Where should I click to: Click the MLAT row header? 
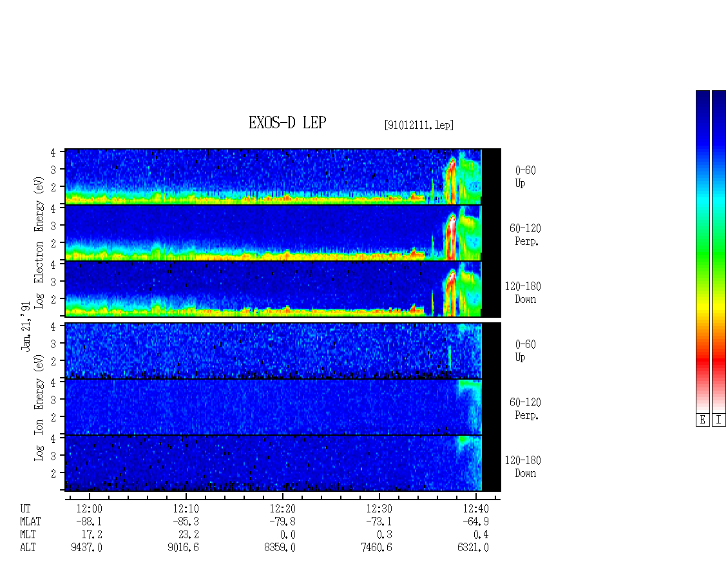pyautogui.click(x=30, y=521)
